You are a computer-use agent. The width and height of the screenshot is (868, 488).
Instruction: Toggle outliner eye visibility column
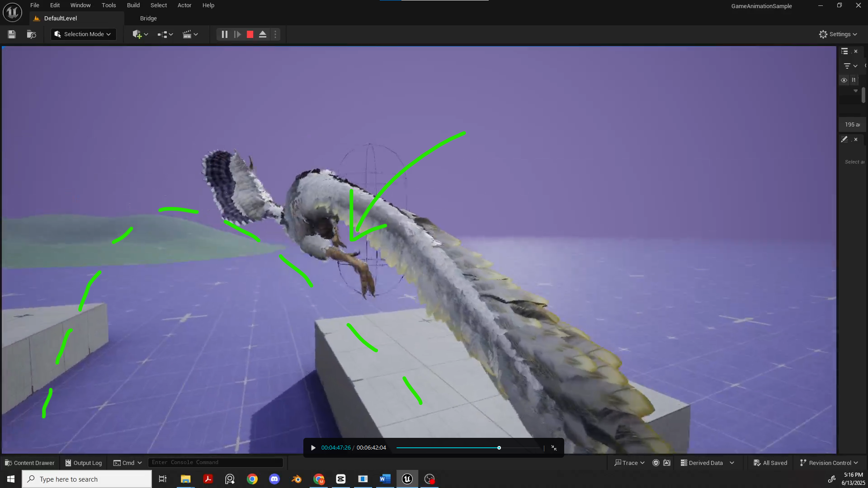click(844, 80)
